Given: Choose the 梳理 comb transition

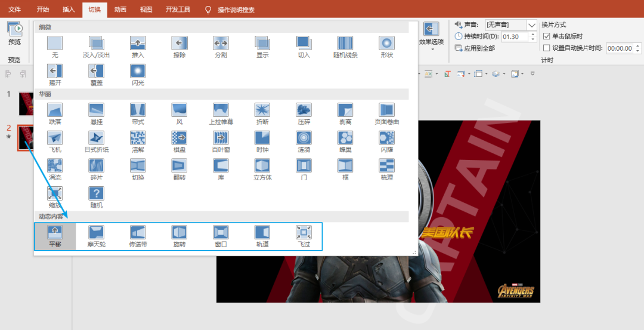Looking at the screenshot, I should [x=387, y=169].
